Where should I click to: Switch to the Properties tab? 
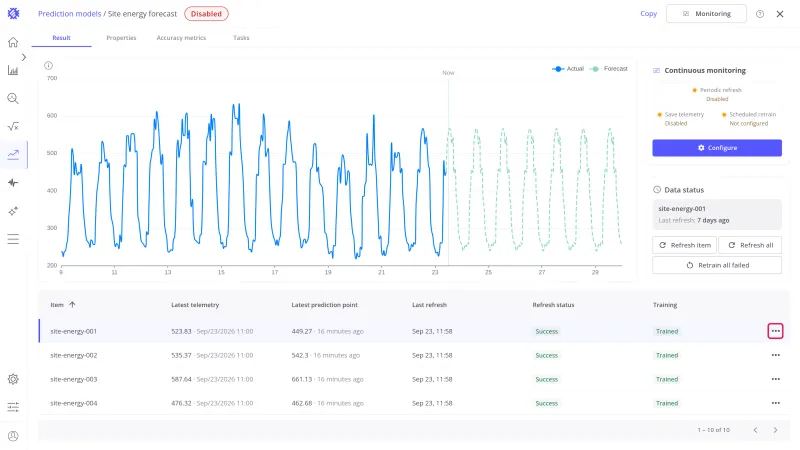(121, 38)
